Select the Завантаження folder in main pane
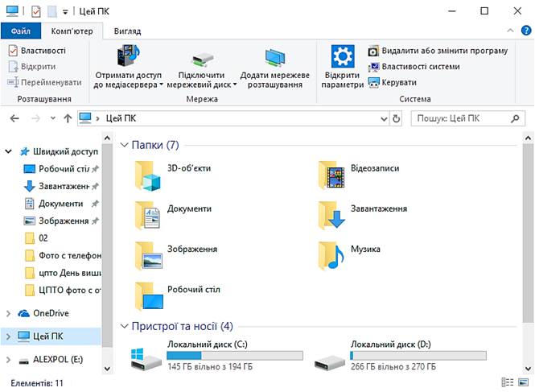The width and height of the screenshot is (535, 392). point(363,216)
